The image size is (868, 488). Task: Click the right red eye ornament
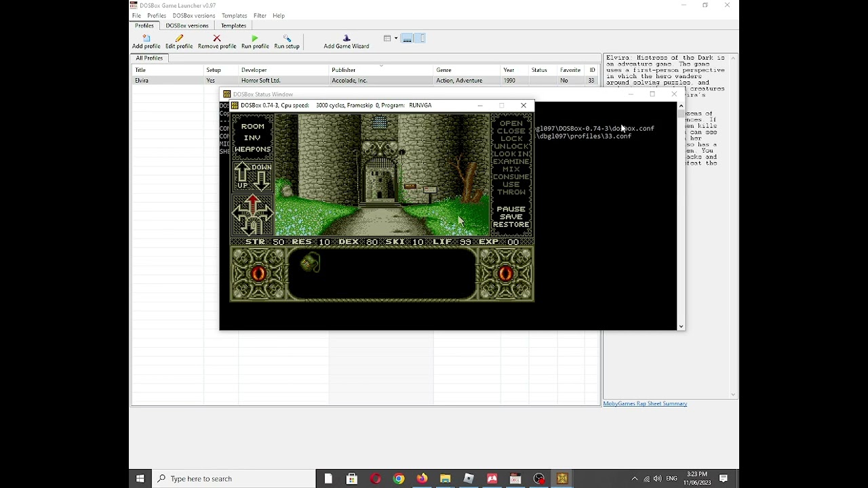coord(506,274)
